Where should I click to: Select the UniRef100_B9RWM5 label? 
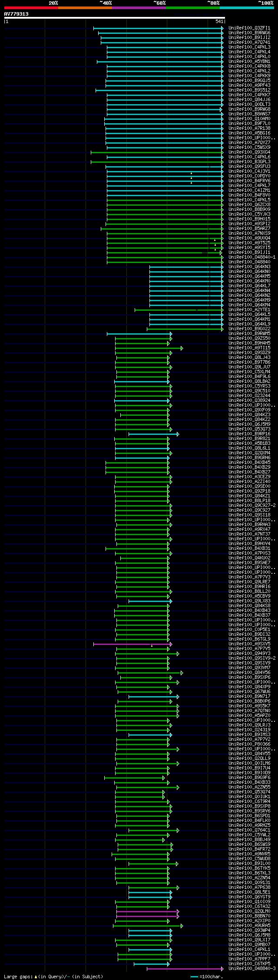[x=249, y=334]
